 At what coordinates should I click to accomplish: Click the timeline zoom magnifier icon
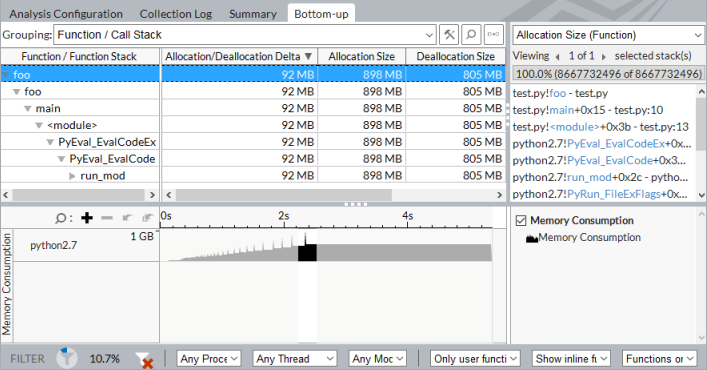point(60,219)
